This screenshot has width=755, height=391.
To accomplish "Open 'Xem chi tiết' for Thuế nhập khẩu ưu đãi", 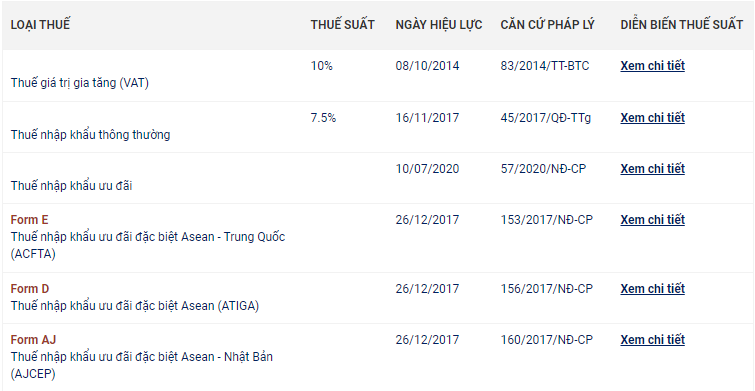I will click(652, 169).
